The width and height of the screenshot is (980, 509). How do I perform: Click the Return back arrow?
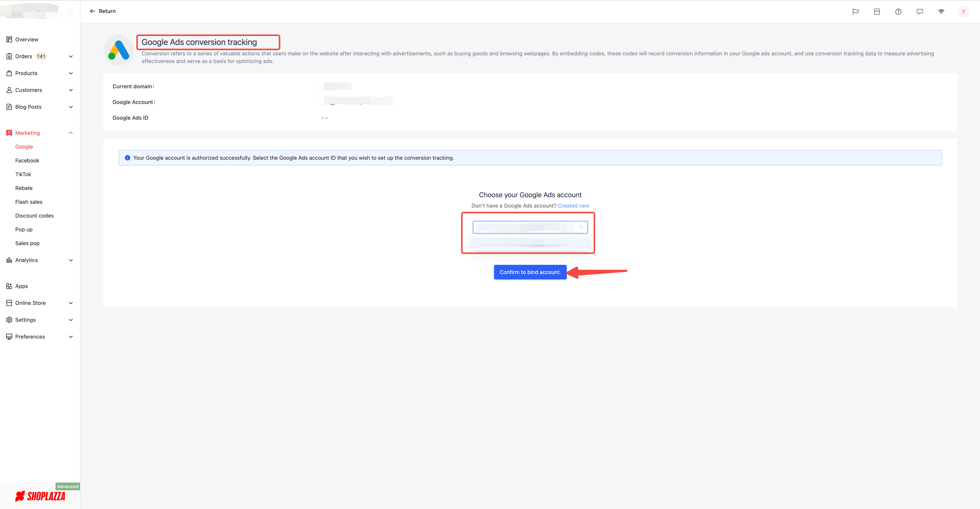(92, 11)
